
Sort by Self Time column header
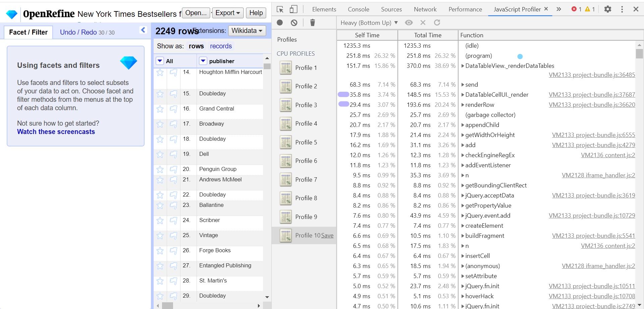tap(367, 35)
